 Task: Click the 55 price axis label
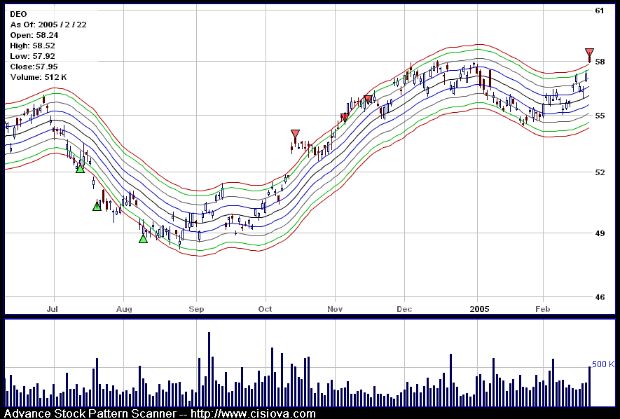click(599, 116)
